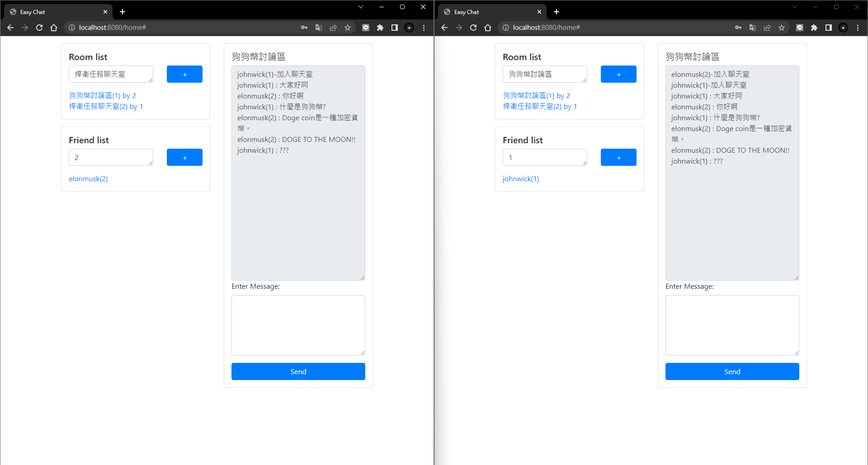Click the site info icon before localhost:8080
The height and width of the screenshot is (465, 868).
click(72, 28)
